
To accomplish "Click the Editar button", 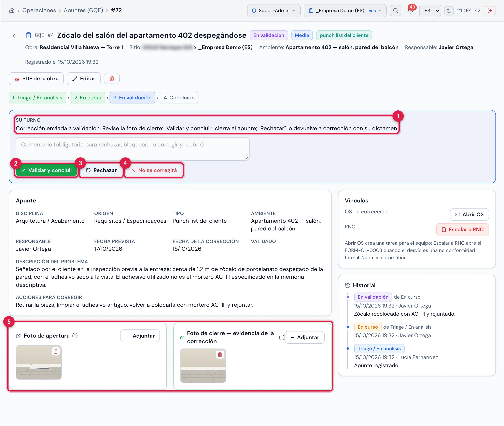I will 84,79.
